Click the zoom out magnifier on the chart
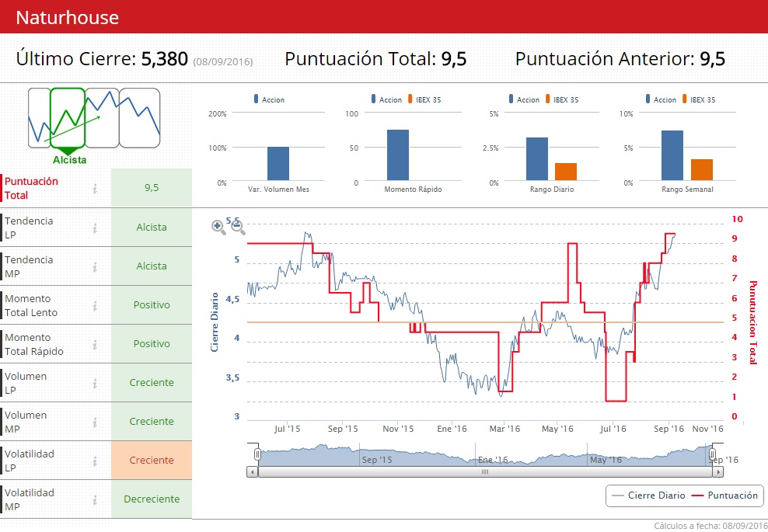Screen dimensions: 768x532 point(238,227)
